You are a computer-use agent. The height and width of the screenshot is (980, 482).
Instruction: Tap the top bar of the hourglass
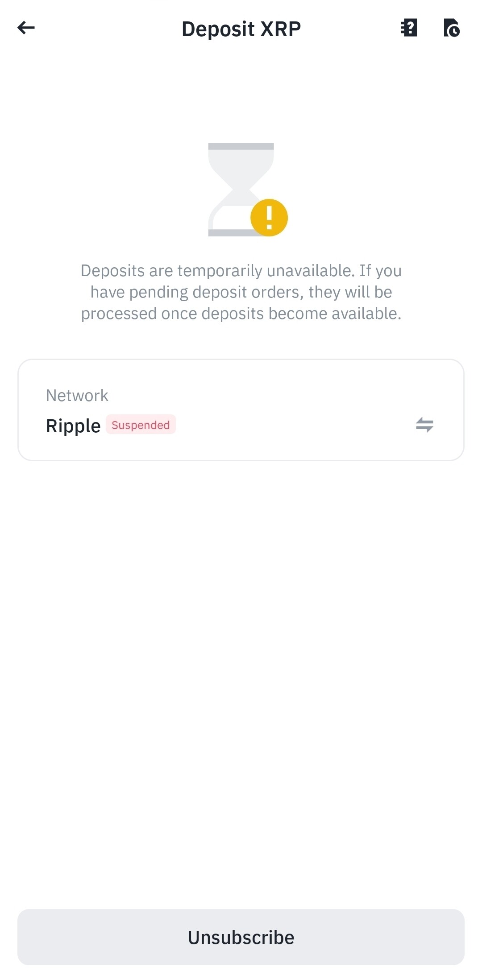(241, 146)
